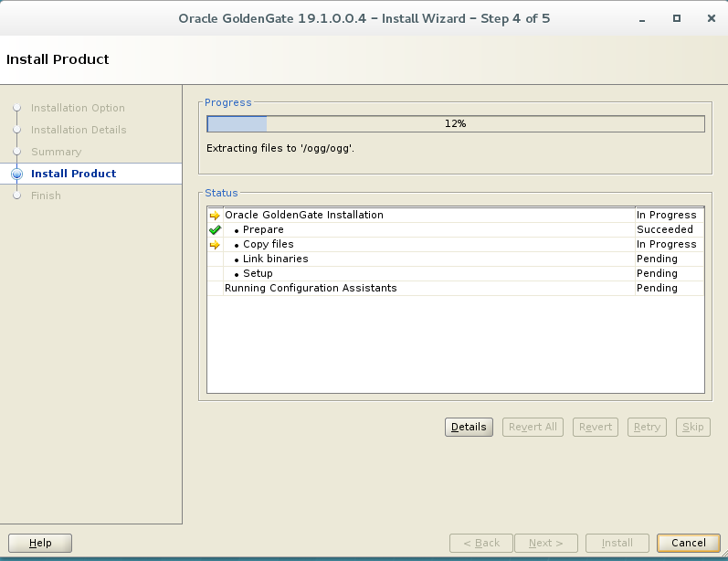Click the < Back button

coord(481,543)
